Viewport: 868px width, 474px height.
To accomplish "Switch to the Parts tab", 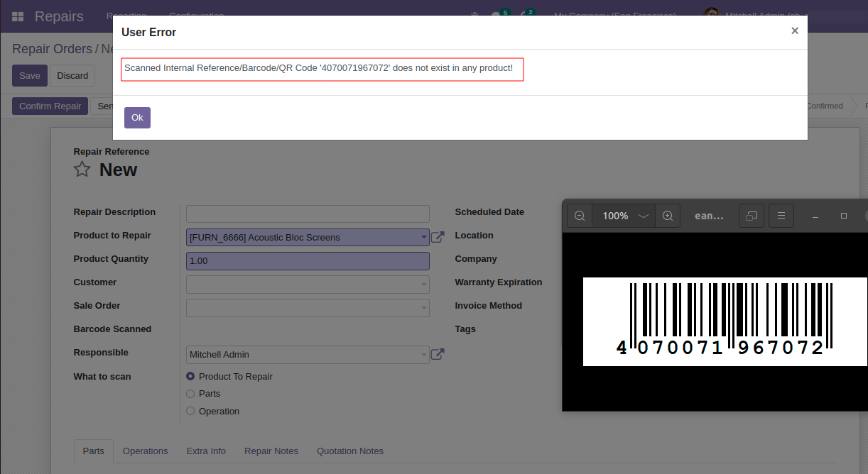I will pos(94,451).
